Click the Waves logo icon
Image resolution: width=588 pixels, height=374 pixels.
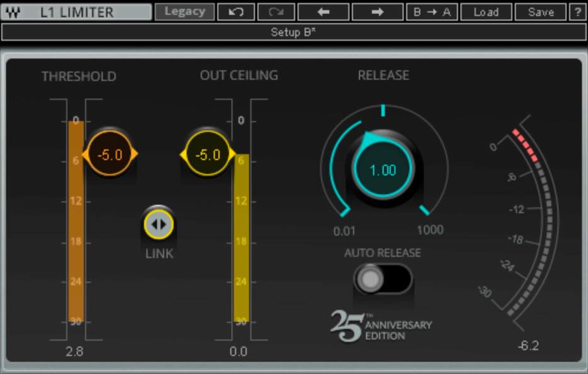[13, 12]
